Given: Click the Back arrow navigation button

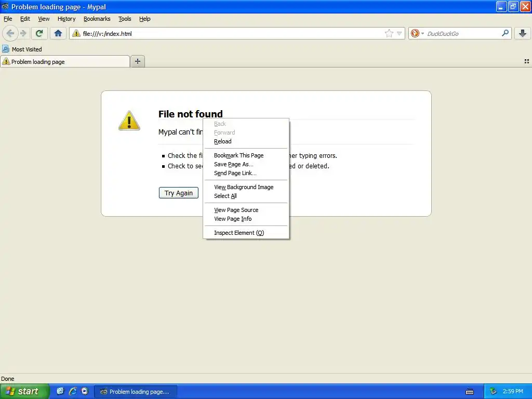Looking at the screenshot, I should tap(10, 33).
